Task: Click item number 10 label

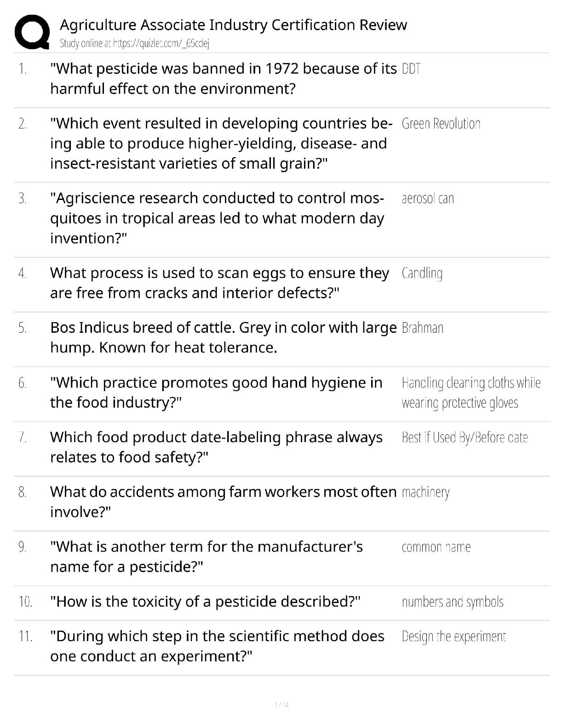Action: [26, 602]
